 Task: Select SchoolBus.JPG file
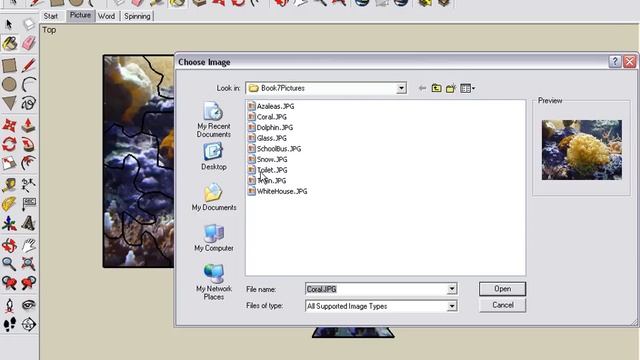(275, 149)
